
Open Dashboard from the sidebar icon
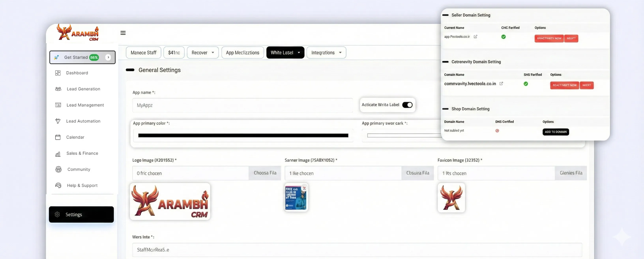pos(58,73)
